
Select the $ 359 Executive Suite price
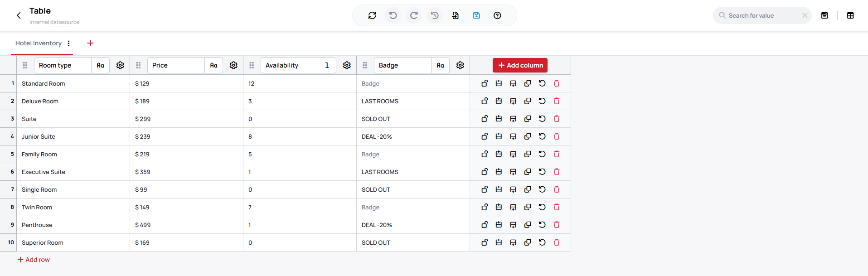[187, 172]
